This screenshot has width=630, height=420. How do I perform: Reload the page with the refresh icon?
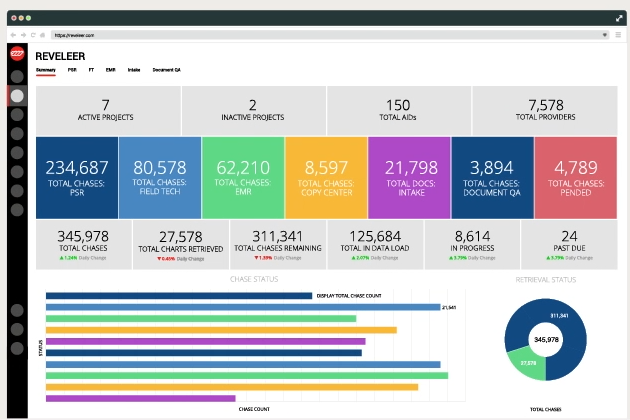pos(33,35)
